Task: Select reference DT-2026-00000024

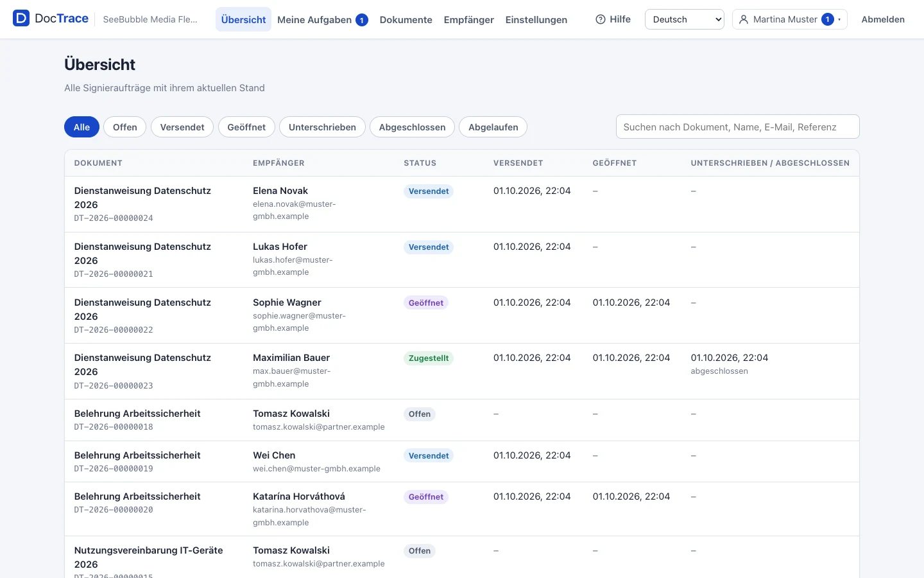Action: tap(114, 218)
